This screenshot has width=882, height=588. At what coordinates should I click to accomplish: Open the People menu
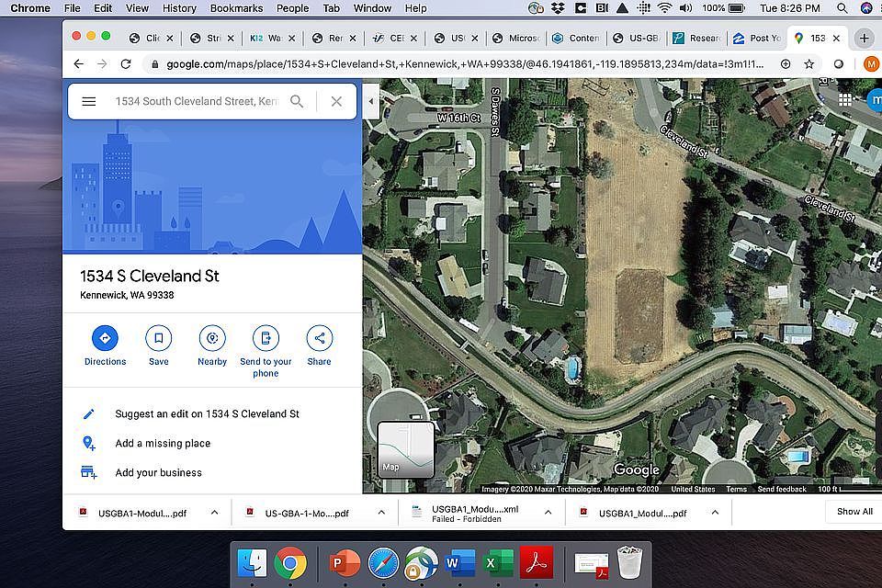point(292,8)
